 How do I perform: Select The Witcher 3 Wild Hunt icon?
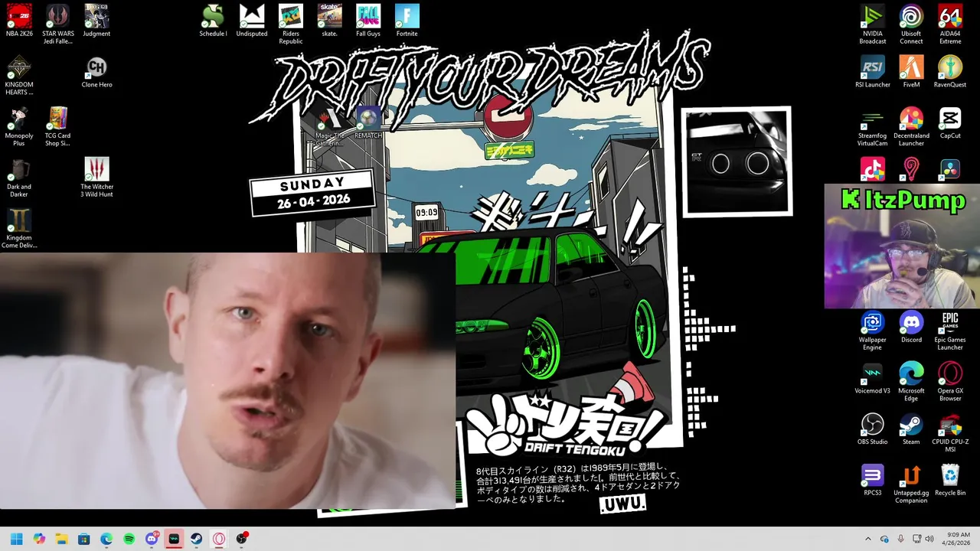[x=96, y=178]
